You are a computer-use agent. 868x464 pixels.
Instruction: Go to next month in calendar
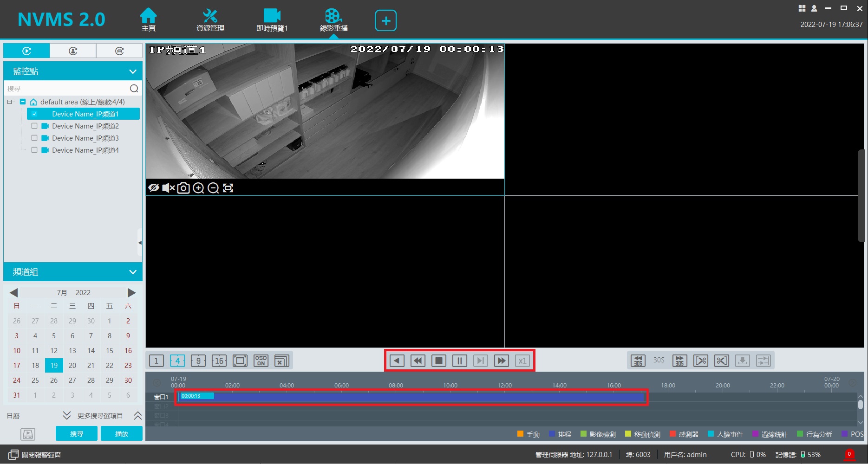(x=131, y=292)
